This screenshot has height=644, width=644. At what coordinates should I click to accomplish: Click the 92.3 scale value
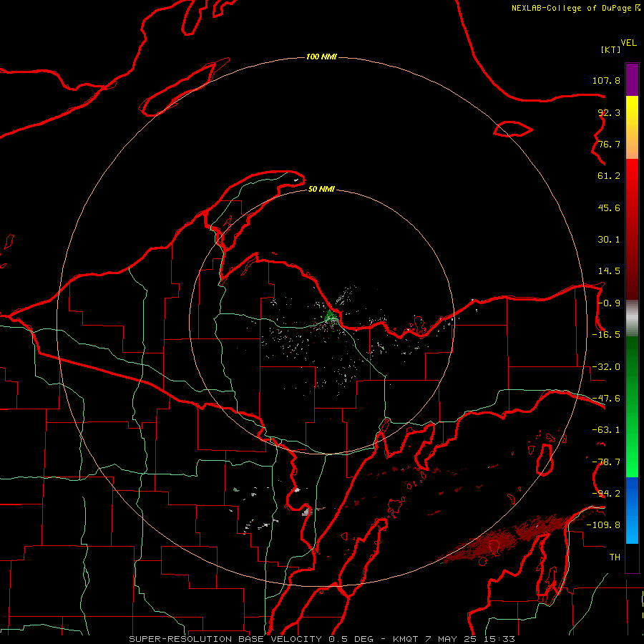(609, 112)
